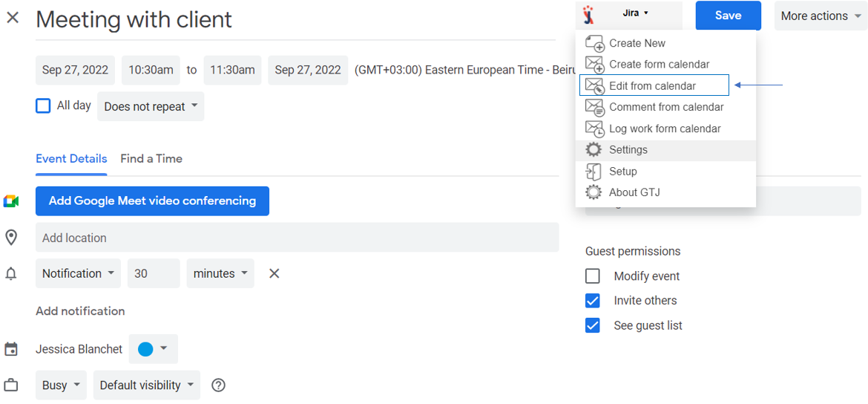Expand the Does not repeat dropdown

click(151, 106)
